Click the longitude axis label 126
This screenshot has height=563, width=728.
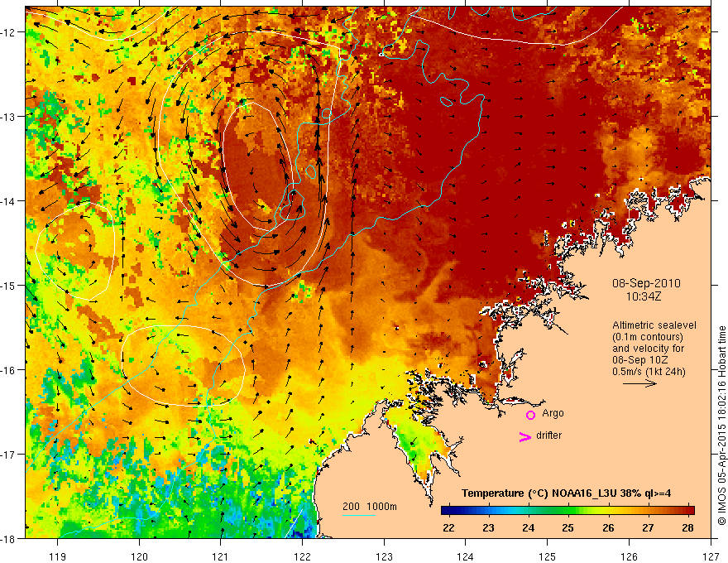click(629, 556)
